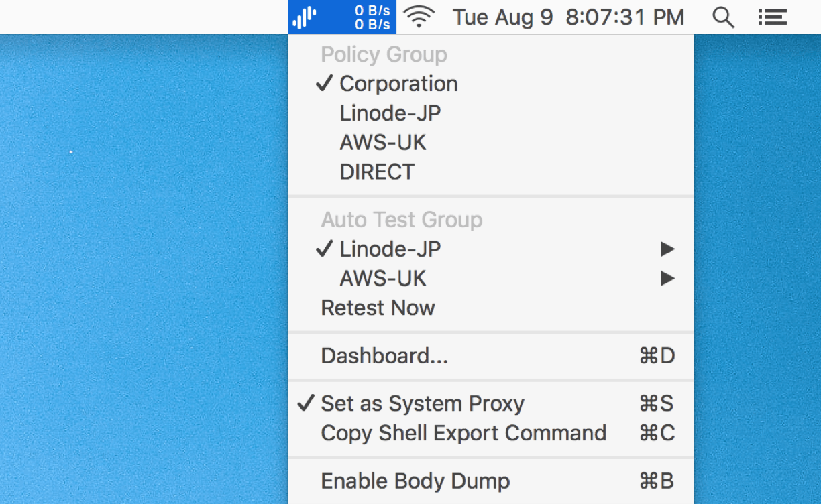Select Corporation in Policy Group
Screen dimensions: 821x504
[x=491, y=84]
